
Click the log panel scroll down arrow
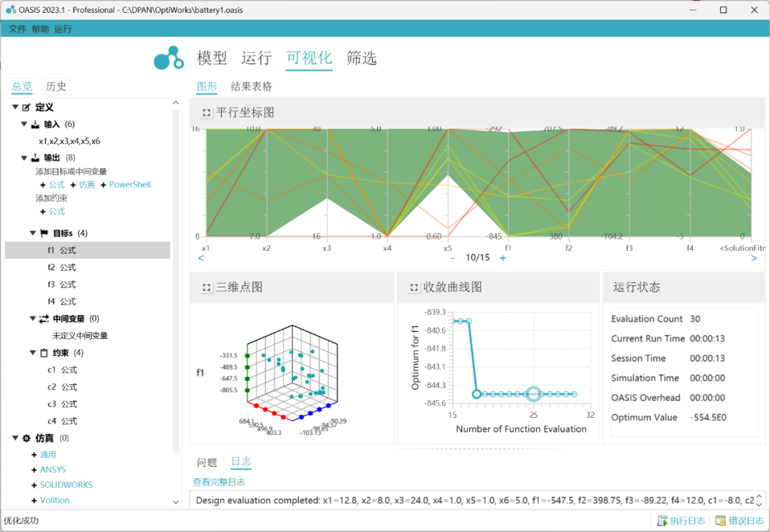[x=759, y=505]
